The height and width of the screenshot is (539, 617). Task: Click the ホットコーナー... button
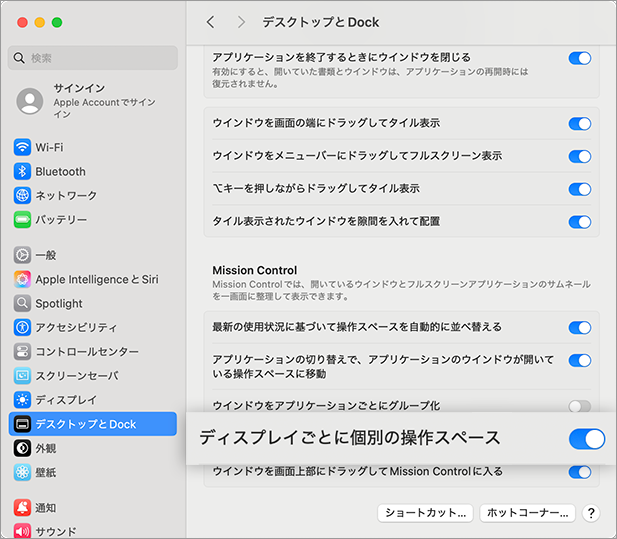527,513
